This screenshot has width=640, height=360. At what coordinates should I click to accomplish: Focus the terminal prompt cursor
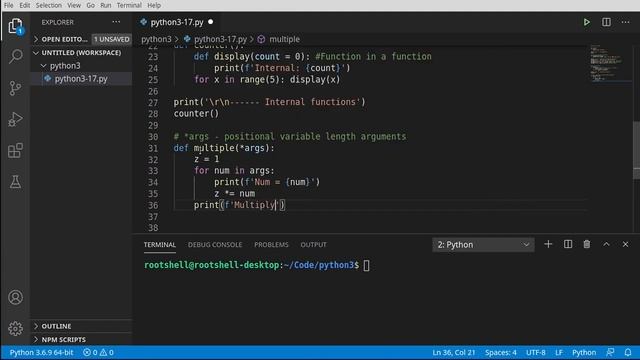pyautogui.click(x=366, y=265)
